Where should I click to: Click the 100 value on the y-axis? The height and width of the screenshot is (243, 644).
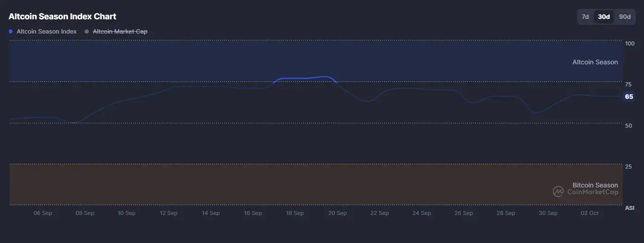pyautogui.click(x=630, y=44)
